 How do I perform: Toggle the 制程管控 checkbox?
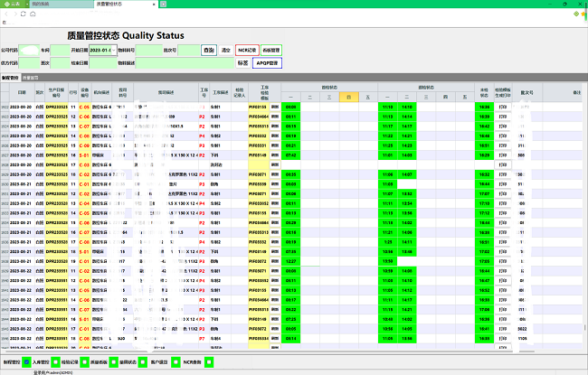coord(26,362)
